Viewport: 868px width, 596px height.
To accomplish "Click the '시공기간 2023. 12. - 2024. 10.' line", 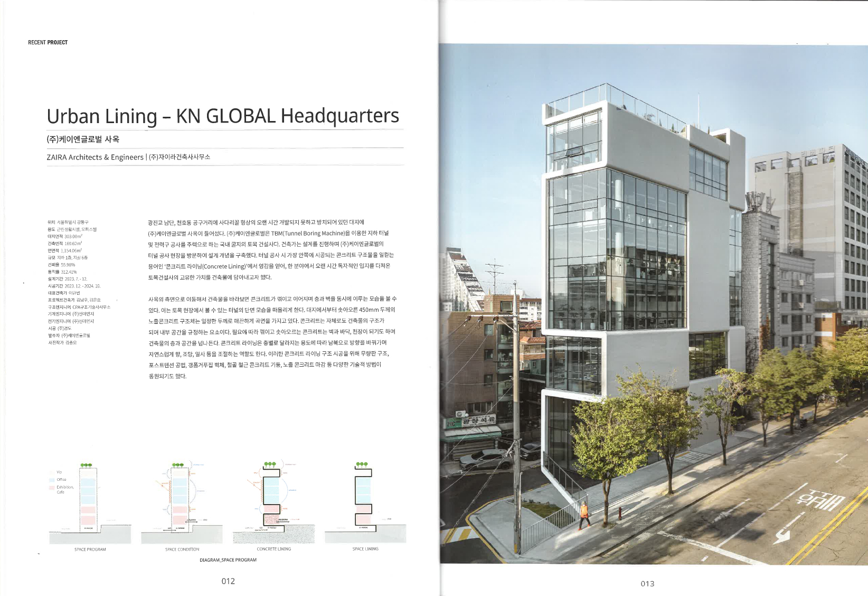I will [x=74, y=286].
